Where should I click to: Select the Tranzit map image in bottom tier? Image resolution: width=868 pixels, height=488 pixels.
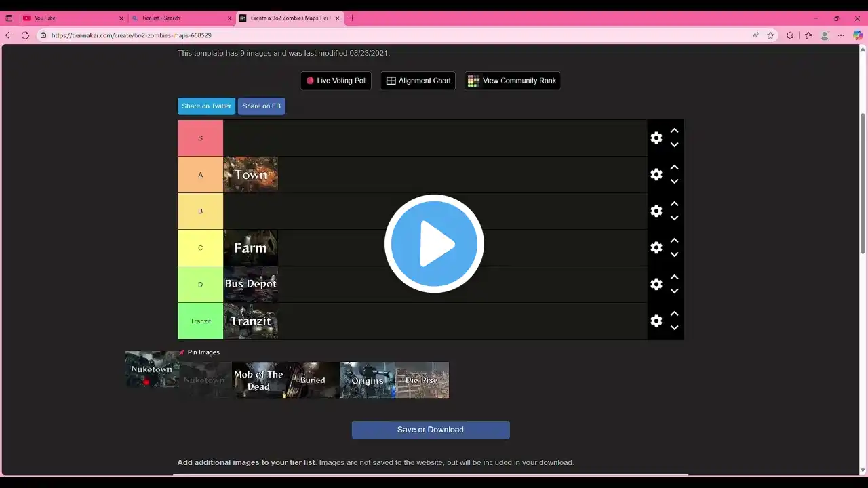[251, 321]
